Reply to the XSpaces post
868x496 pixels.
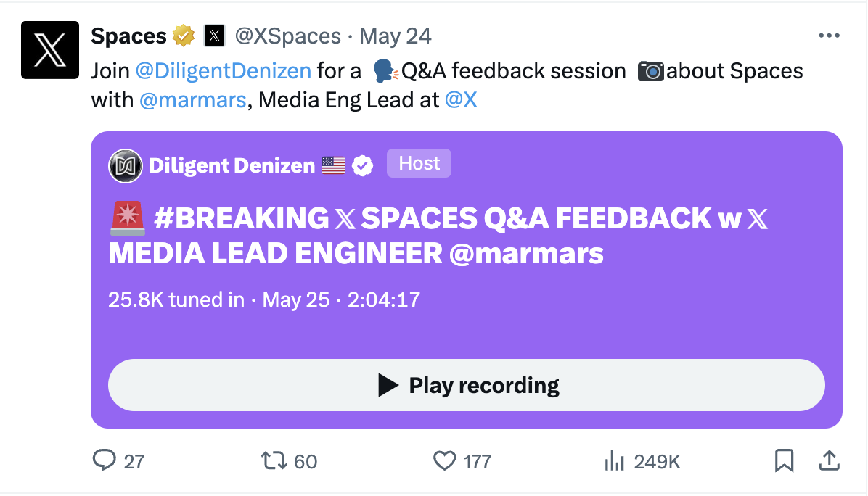[106, 460]
